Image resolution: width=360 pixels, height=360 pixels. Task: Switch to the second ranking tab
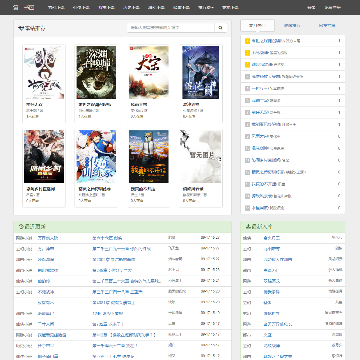[x=292, y=25]
